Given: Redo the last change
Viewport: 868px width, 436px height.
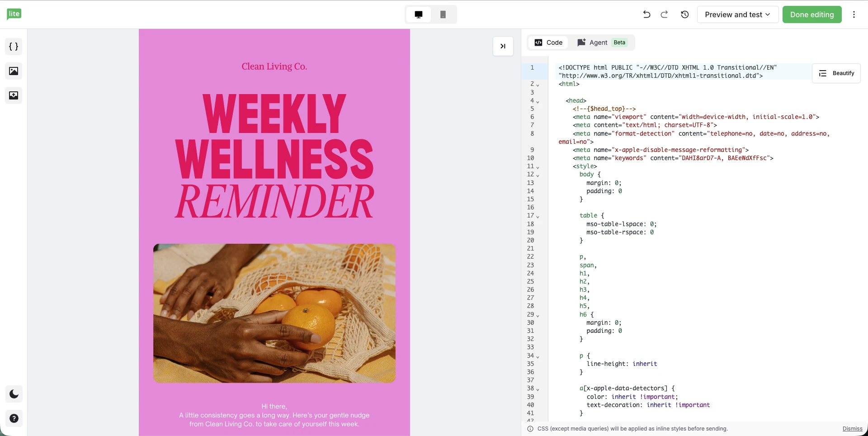Looking at the screenshot, I should click(x=664, y=14).
